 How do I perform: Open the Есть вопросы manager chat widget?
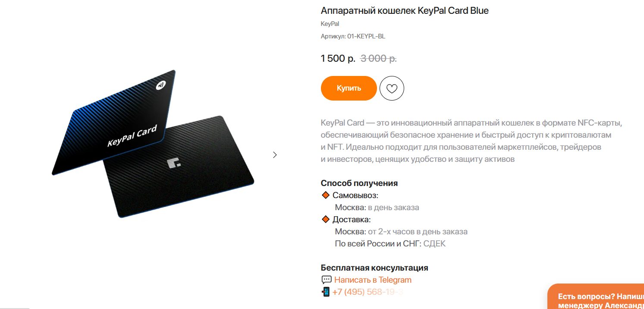point(595,298)
